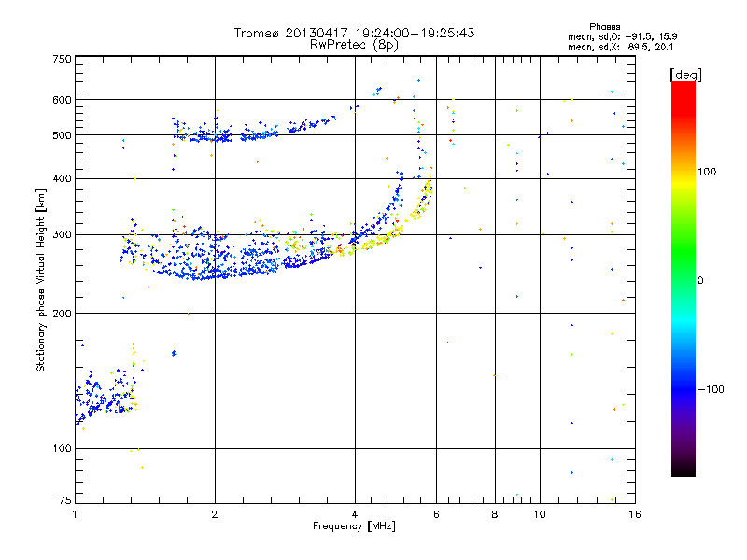Click the x-axis label '4'
The image size is (747, 560).
355,514
